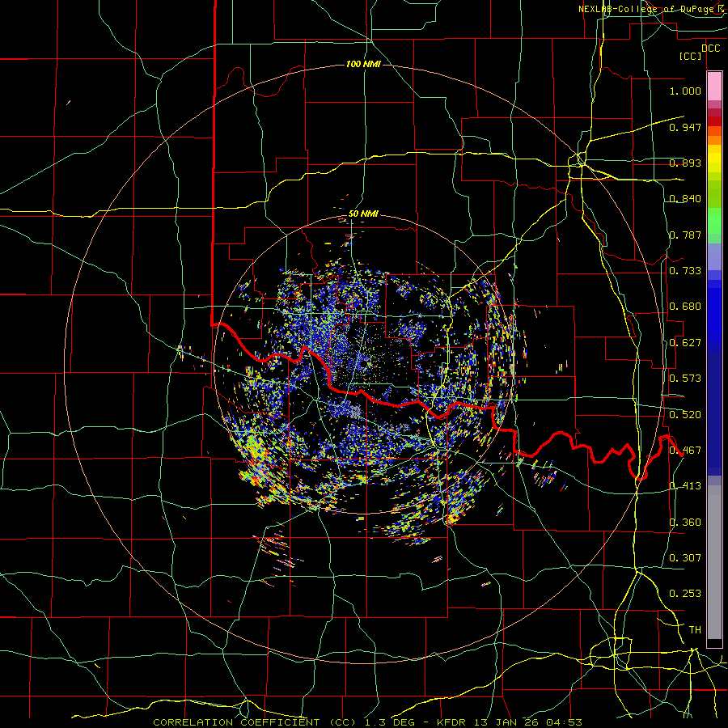728x728 pixels.
Task: Click the 0.573 scale value
Action: click(x=685, y=379)
